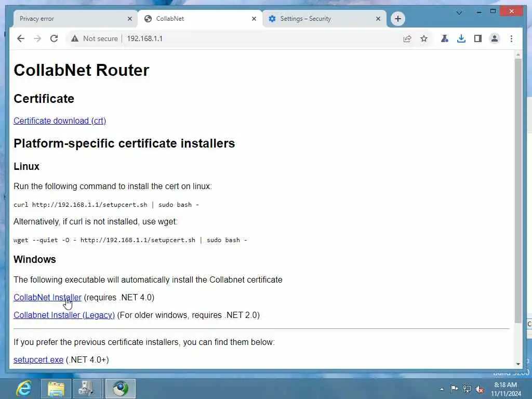This screenshot has height=399, width=532.
Task: Open the clock showing 8:18 AM
Action: [506, 389]
